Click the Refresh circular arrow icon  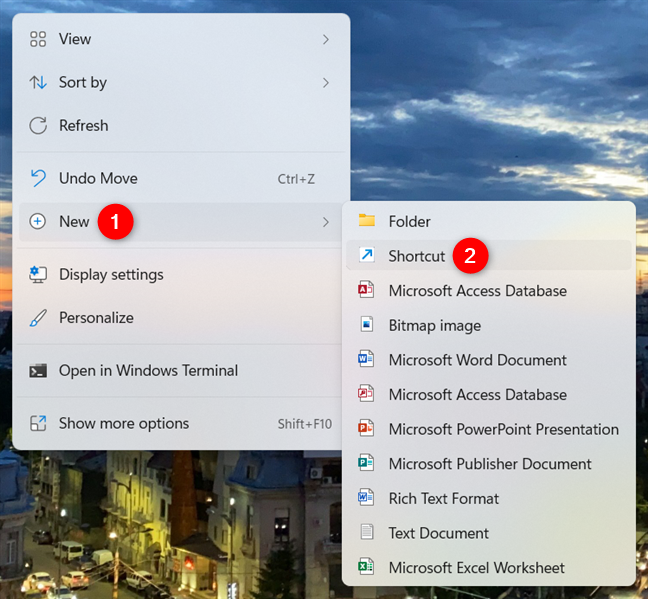[38, 126]
